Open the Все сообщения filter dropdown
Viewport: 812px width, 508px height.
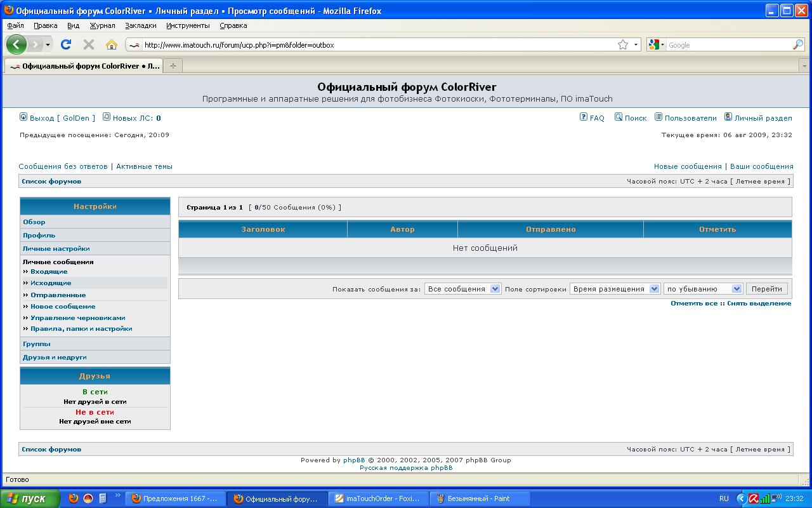462,289
